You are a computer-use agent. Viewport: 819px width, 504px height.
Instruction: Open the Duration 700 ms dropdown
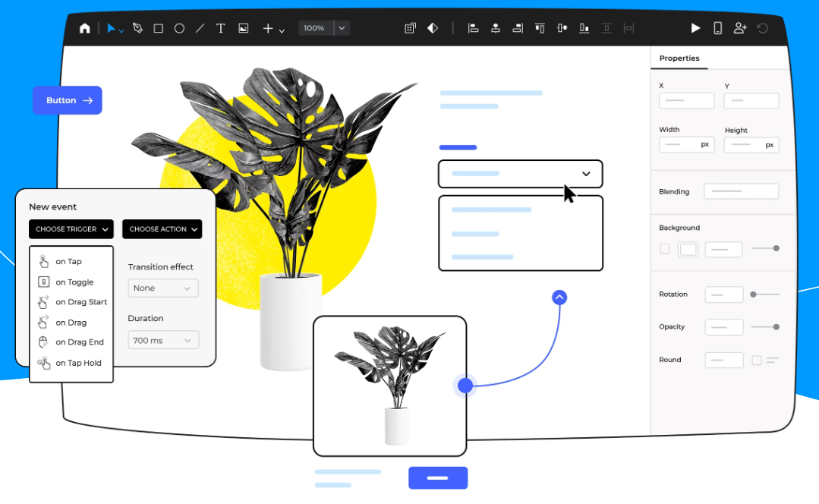click(163, 341)
